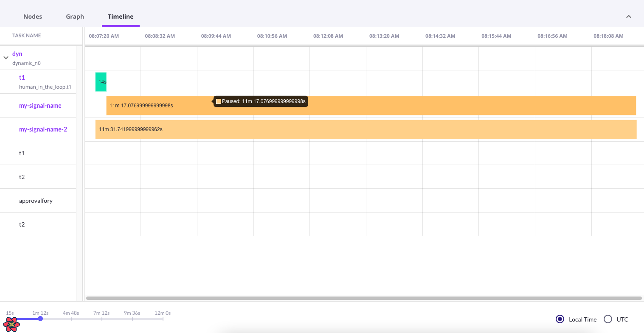Select the approvalfory task row

click(x=38, y=201)
